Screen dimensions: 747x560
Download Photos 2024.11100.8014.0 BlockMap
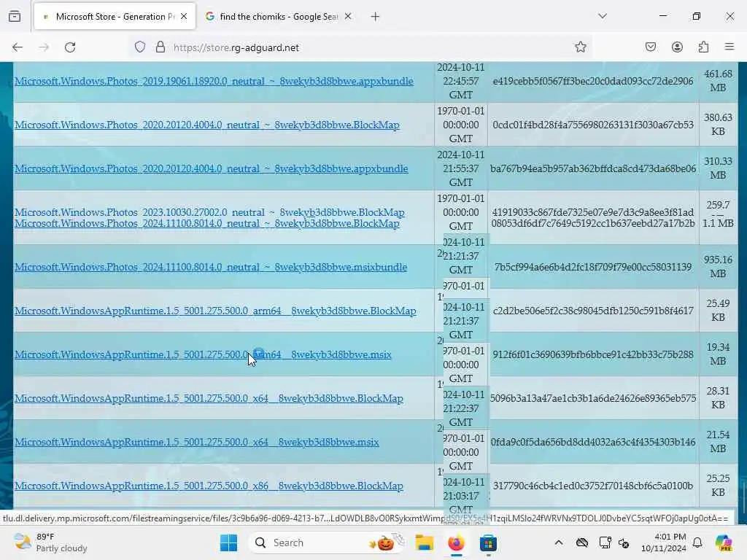click(x=206, y=223)
